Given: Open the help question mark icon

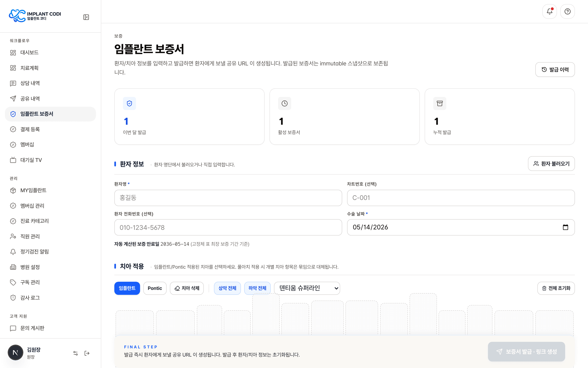Looking at the screenshot, I should pos(567,11).
